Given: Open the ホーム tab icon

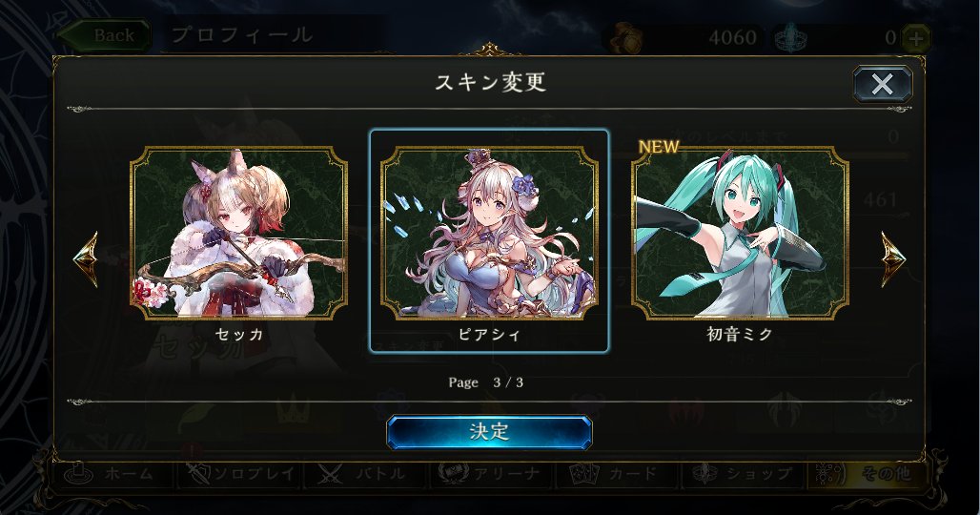Looking at the screenshot, I should [x=79, y=474].
